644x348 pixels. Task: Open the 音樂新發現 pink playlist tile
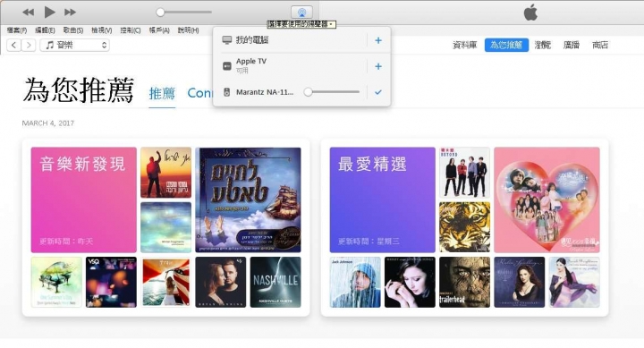pyautogui.click(x=84, y=199)
